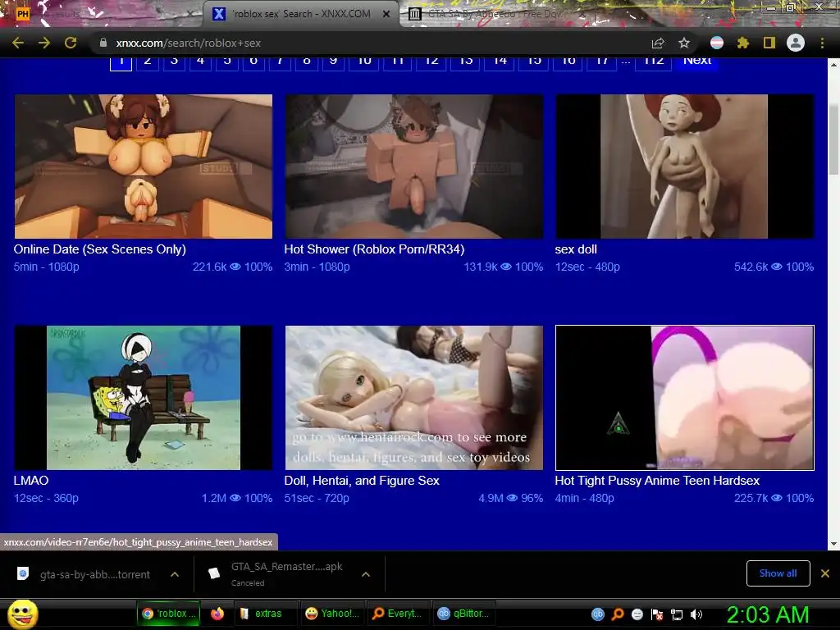Screen dimensions: 840x630
Task: Switch to the GTA SA download tab
Action: point(493,14)
